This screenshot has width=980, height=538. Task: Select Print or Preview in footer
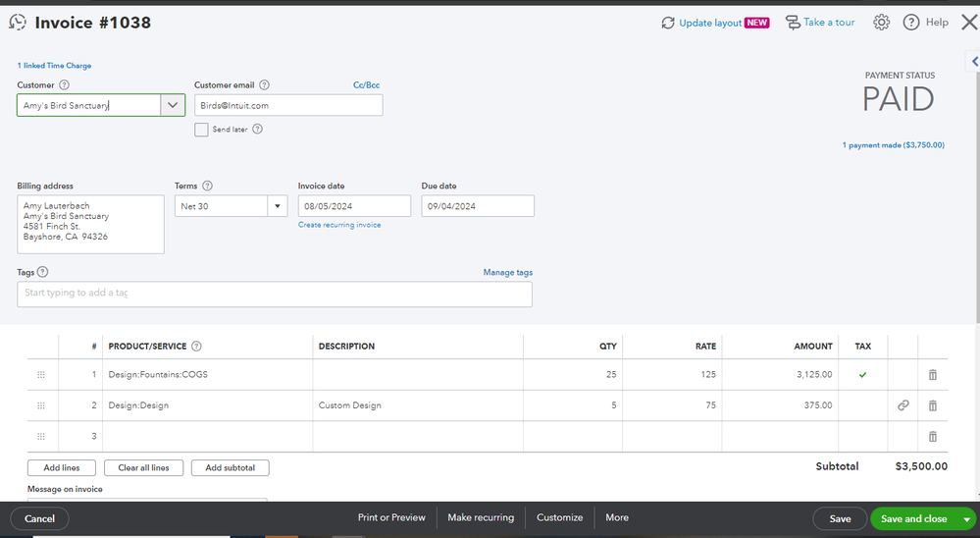click(x=391, y=517)
